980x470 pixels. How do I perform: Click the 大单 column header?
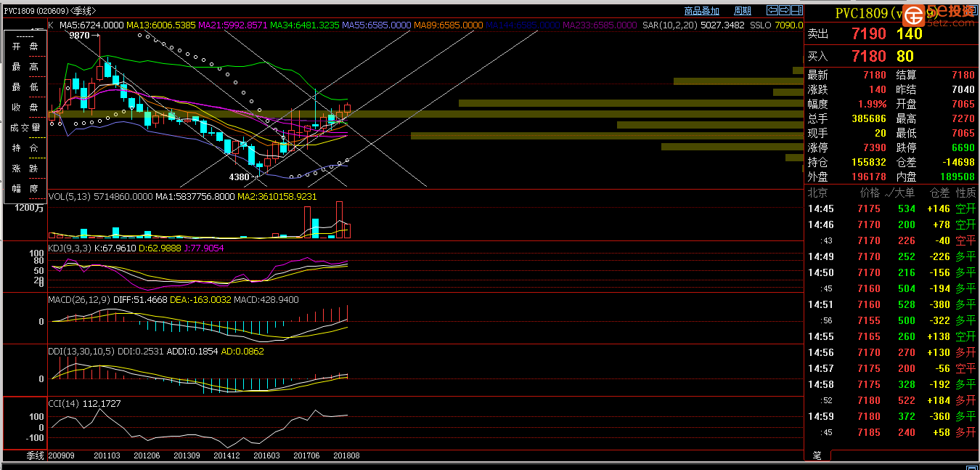coord(904,193)
